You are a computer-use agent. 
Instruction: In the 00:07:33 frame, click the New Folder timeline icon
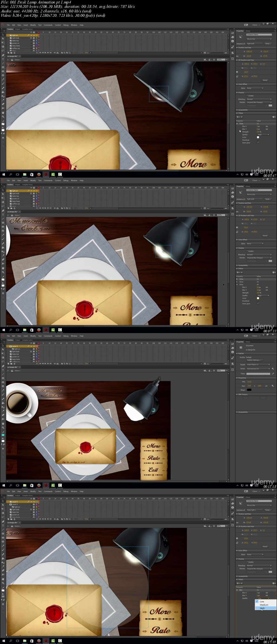pyautogui.click(x=11, y=208)
